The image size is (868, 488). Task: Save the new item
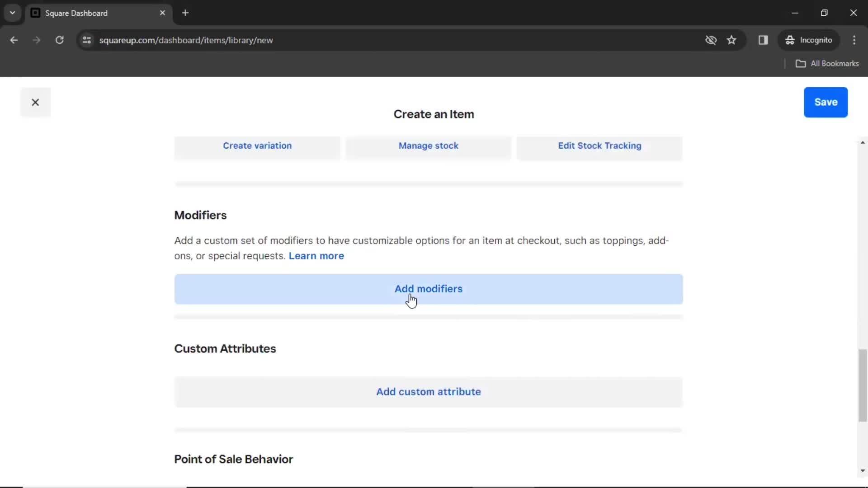(826, 102)
